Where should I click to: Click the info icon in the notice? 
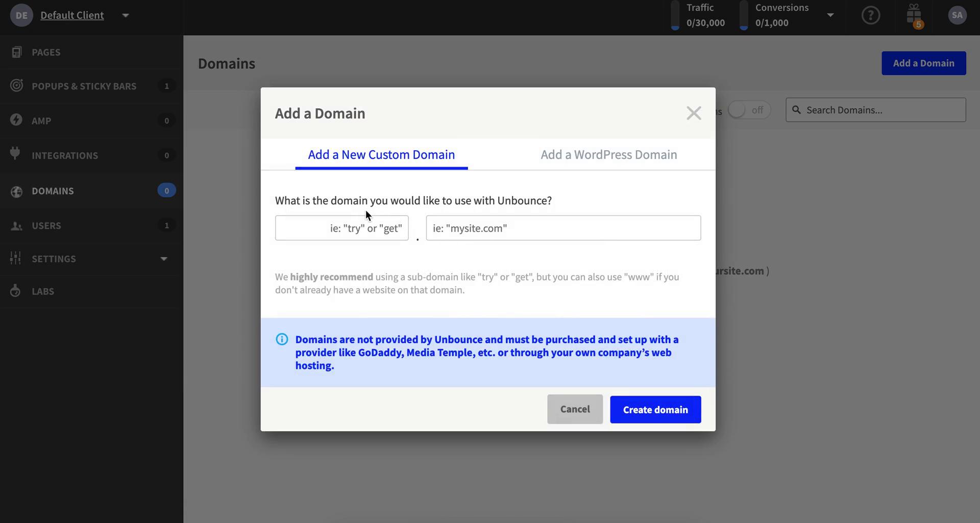coord(281,339)
